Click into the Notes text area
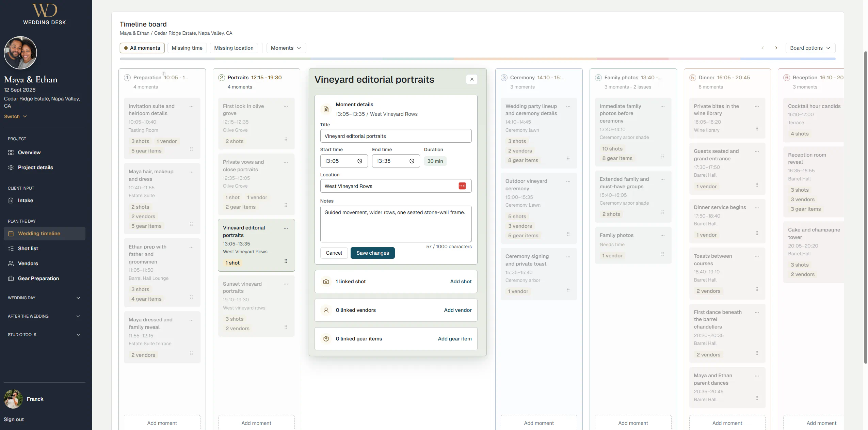 click(x=396, y=224)
